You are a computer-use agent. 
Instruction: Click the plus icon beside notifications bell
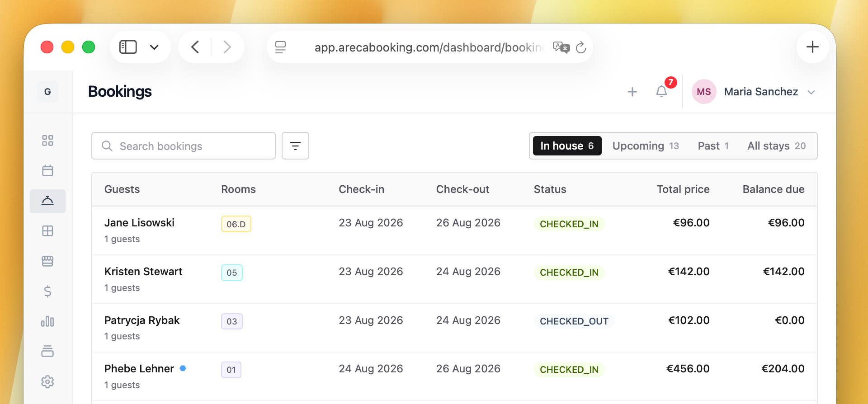coord(632,92)
